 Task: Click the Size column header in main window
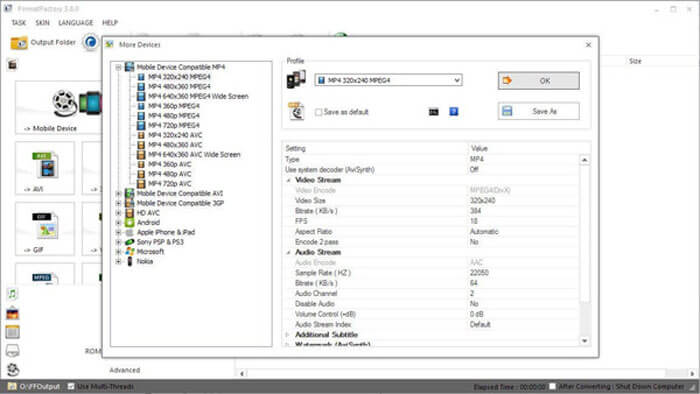[x=635, y=61]
